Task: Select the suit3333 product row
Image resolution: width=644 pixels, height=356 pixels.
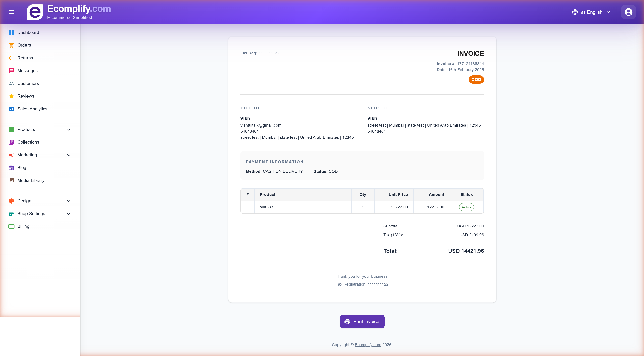Action: click(x=267, y=207)
